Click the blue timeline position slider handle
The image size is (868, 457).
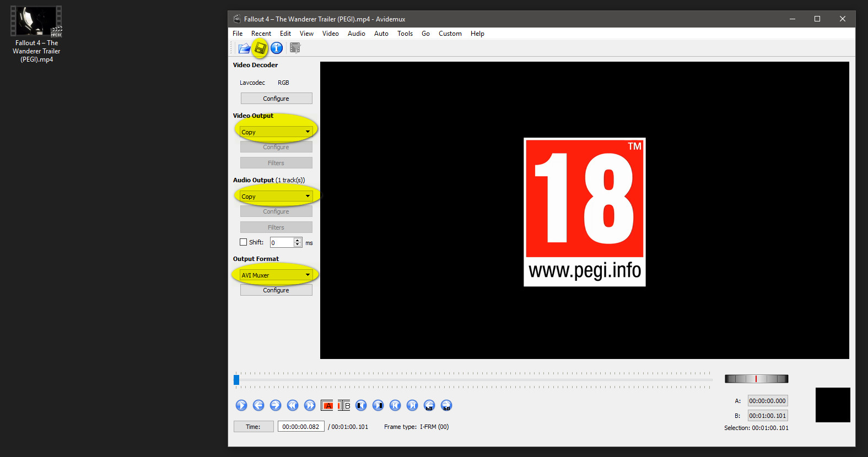click(x=236, y=380)
